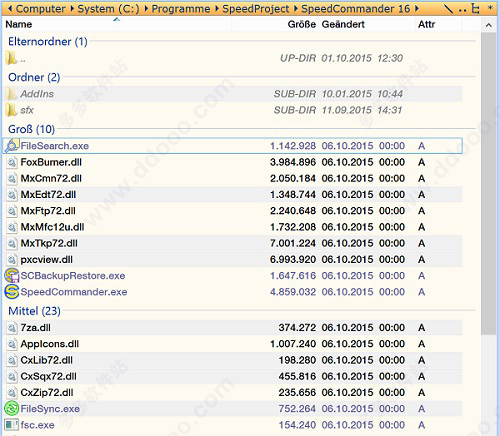Click the AppIcons.dll file icon

(x=12, y=344)
